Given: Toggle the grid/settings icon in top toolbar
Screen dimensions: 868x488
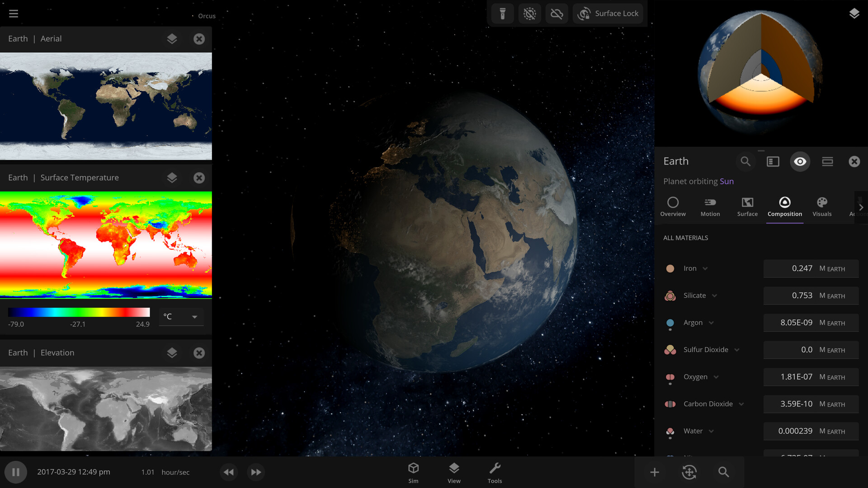Looking at the screenshot, I should click(x=529, y=13).
